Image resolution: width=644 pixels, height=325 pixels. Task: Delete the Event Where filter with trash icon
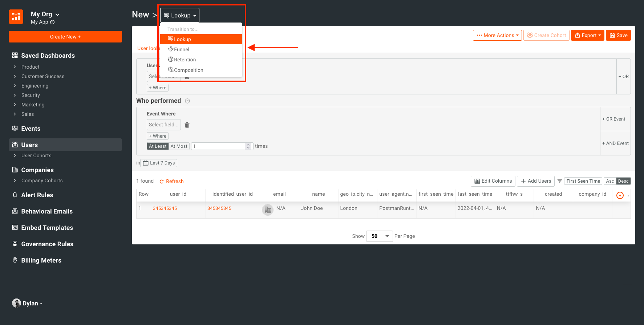click(x=187, y=125)
